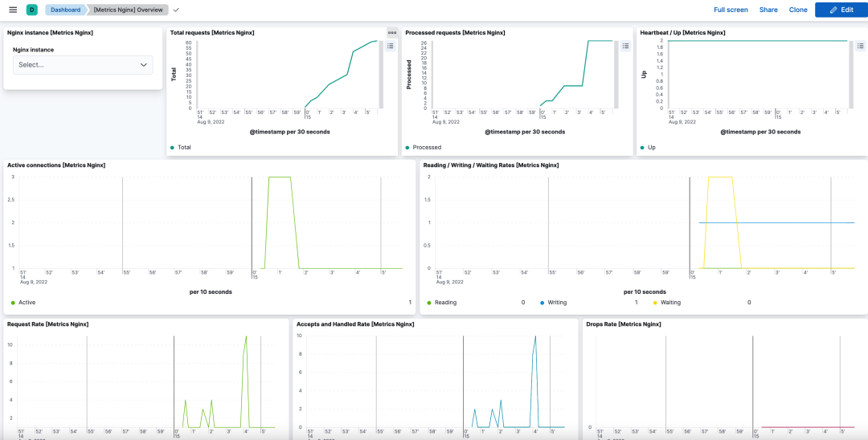
Task: Select the [Metrics Nginx] Overview breadcrumb
Action: point(129,10)
